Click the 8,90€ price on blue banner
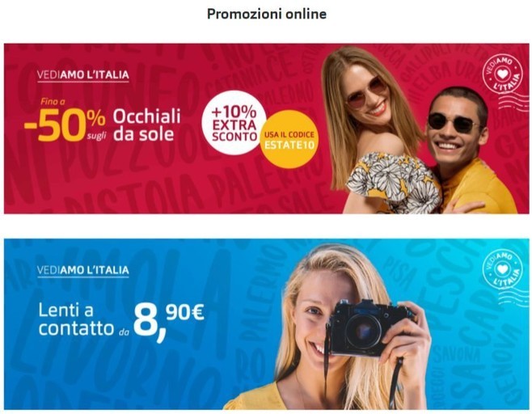 [169, 321]
